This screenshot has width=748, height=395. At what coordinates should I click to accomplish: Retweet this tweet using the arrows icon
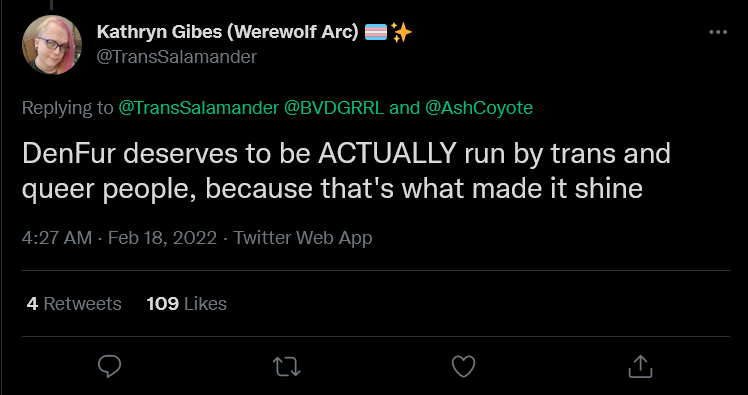[286, 366]
